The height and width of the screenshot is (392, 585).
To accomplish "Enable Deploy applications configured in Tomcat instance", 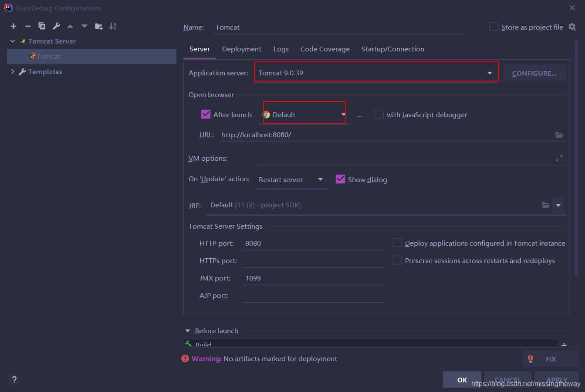I will point(397,243).
